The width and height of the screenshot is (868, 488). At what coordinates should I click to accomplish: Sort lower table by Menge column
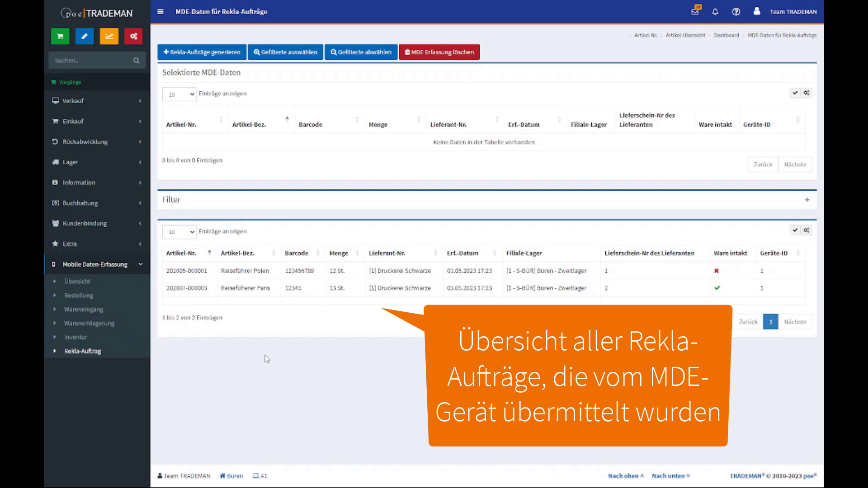point(344,253)
